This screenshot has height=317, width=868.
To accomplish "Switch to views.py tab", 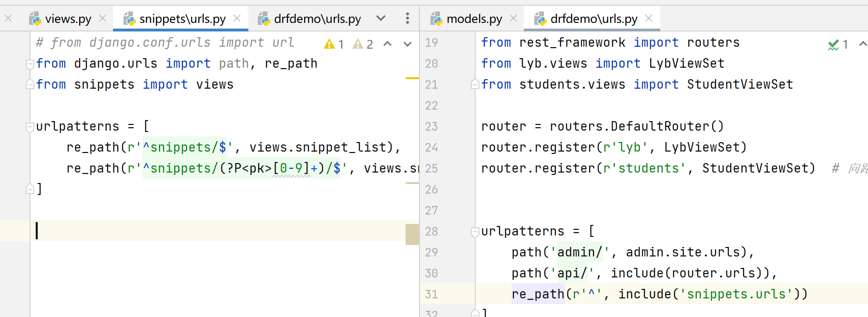I will coord(68,19).
